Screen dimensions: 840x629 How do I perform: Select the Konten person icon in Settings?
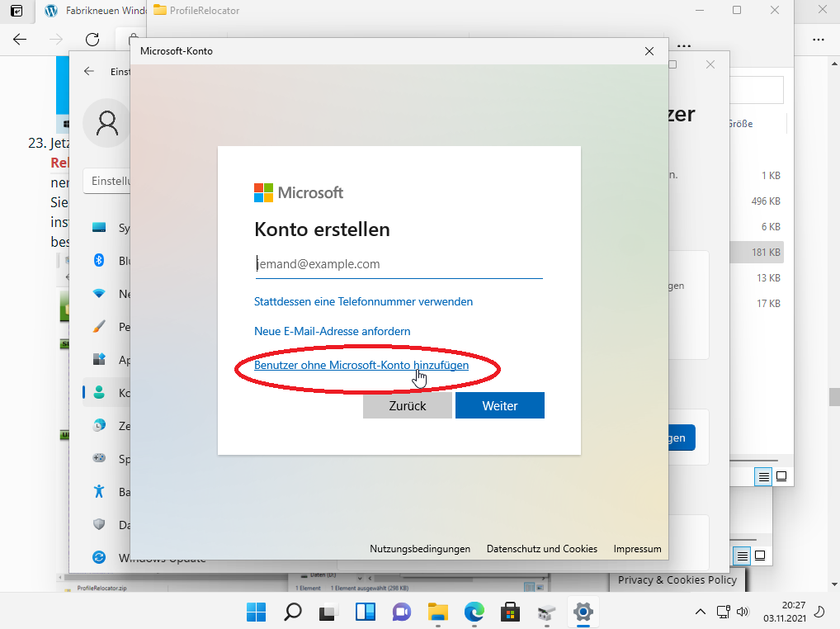[99, 392]
